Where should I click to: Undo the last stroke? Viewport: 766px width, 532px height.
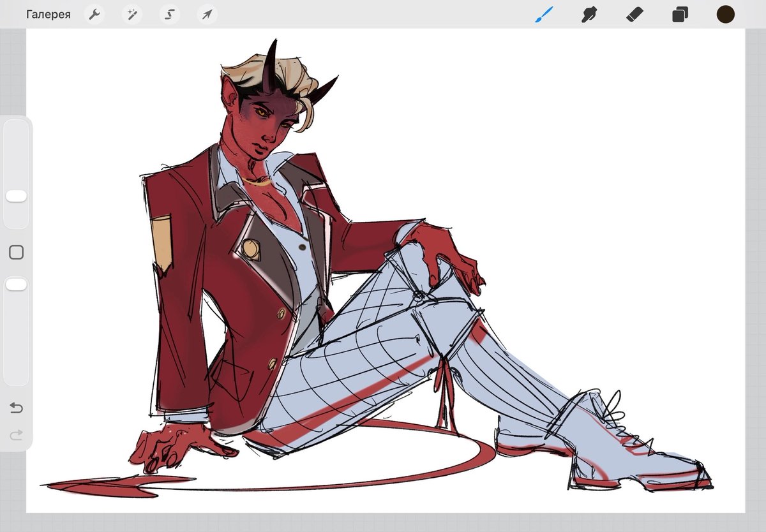click(x=17, y=408)
